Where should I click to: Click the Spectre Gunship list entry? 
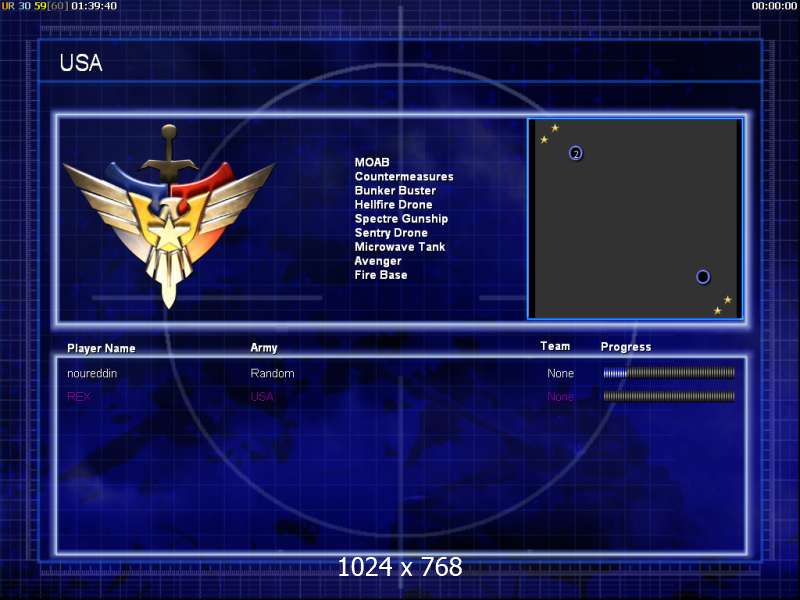[401, 218]
